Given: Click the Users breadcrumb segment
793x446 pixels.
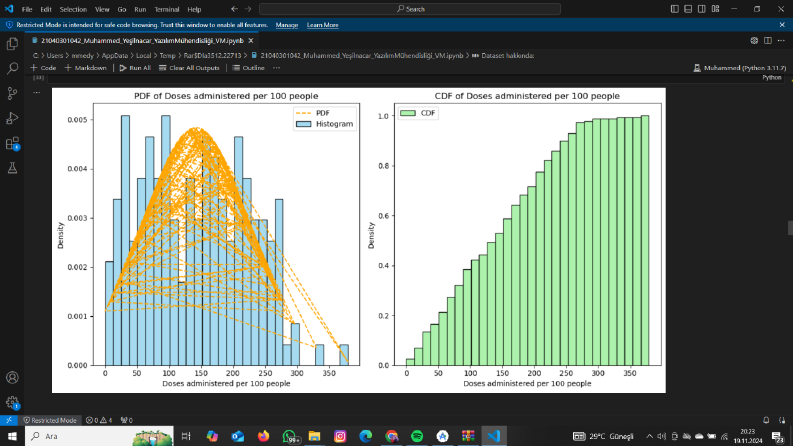Looking at the screenshot, I should coord(55,56).
